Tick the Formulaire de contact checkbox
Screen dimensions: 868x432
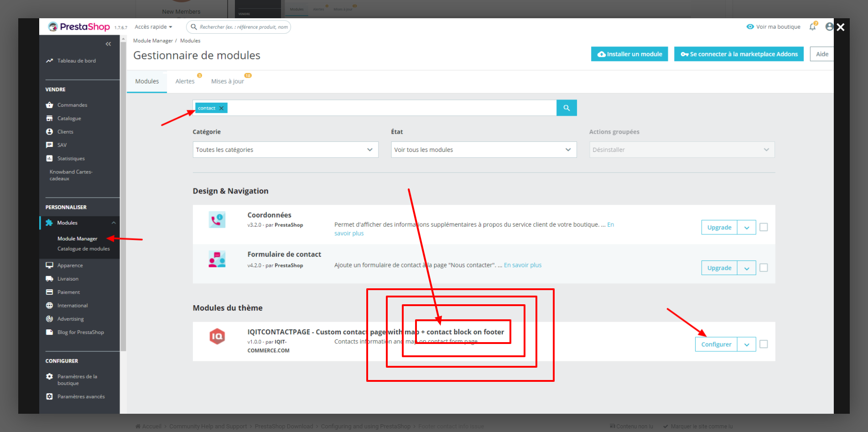pyautogui.click(x=764, y=268)
